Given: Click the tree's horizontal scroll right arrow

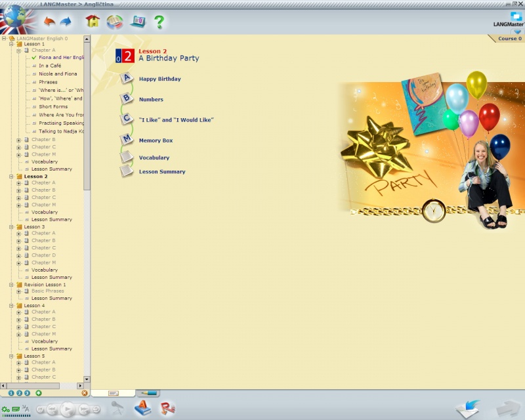Looking at the screenshot, I should (80, 386).
